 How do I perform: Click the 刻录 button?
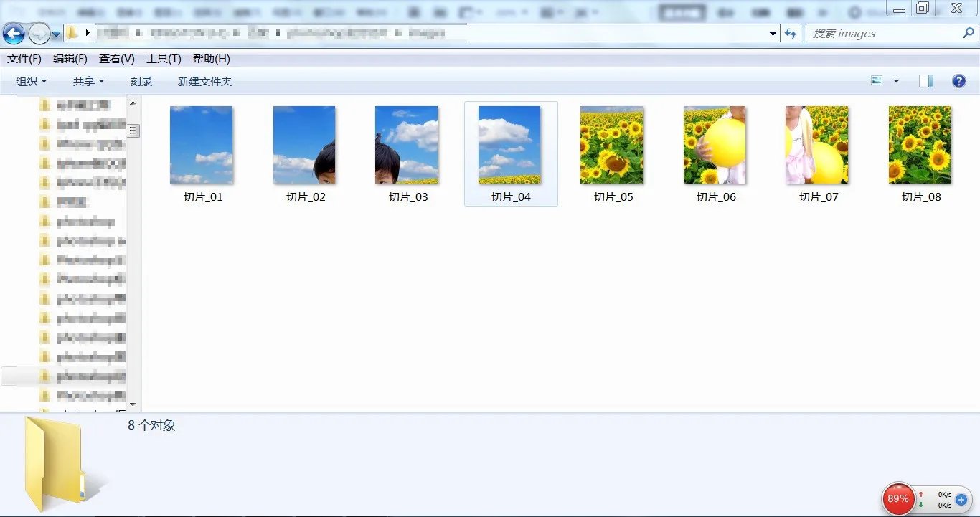(141, 81)
